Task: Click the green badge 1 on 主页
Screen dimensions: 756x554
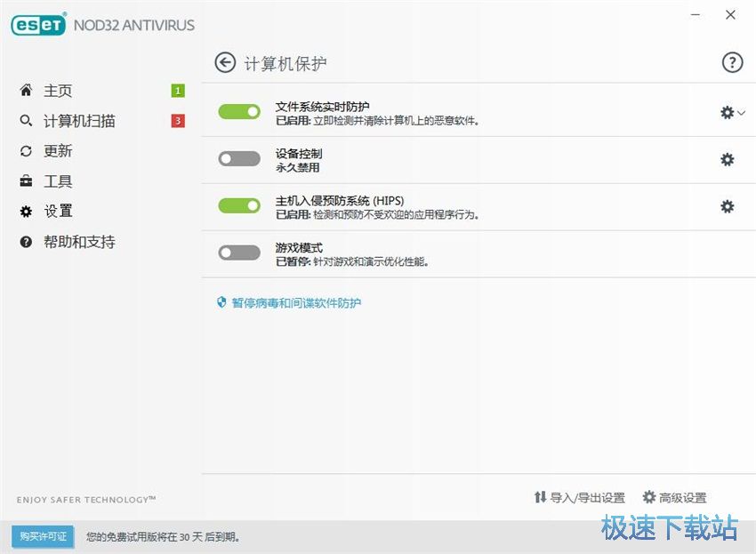Action: point(178,91)
